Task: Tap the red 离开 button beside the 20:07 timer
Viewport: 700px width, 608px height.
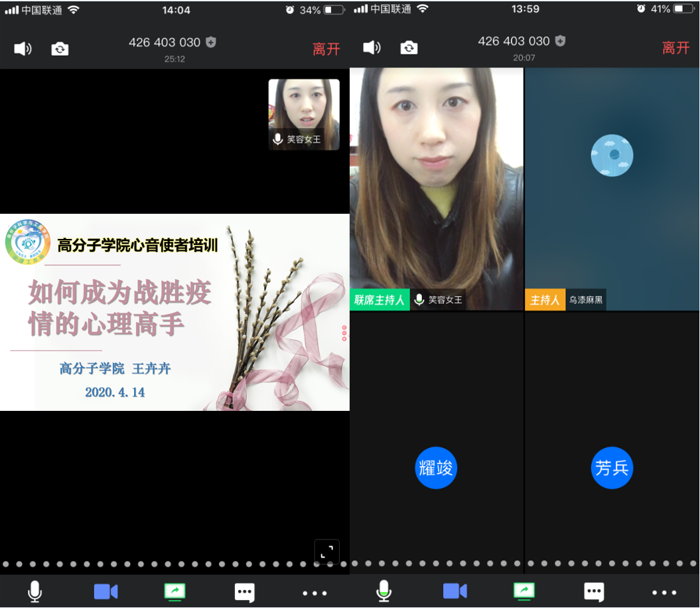Action: click(x=675, y=48)
